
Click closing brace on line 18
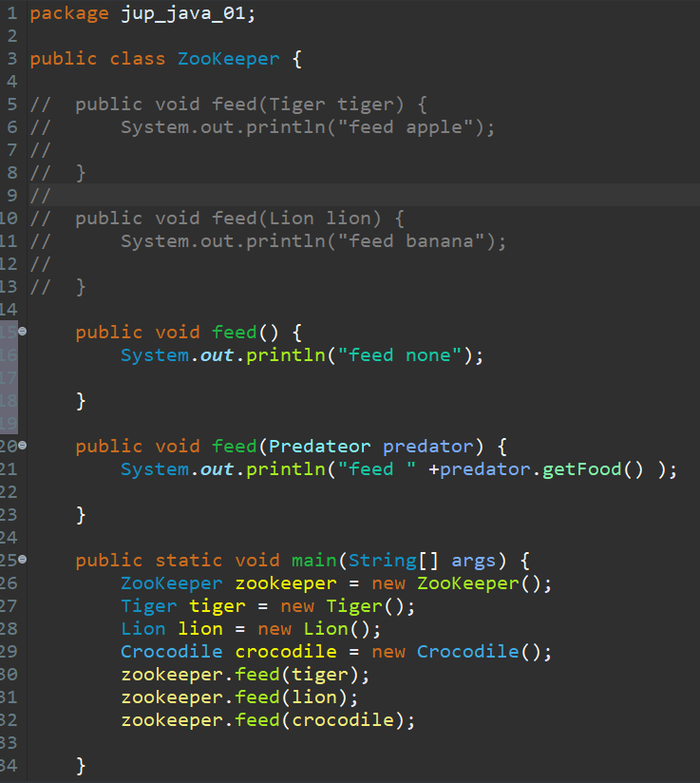81,401
